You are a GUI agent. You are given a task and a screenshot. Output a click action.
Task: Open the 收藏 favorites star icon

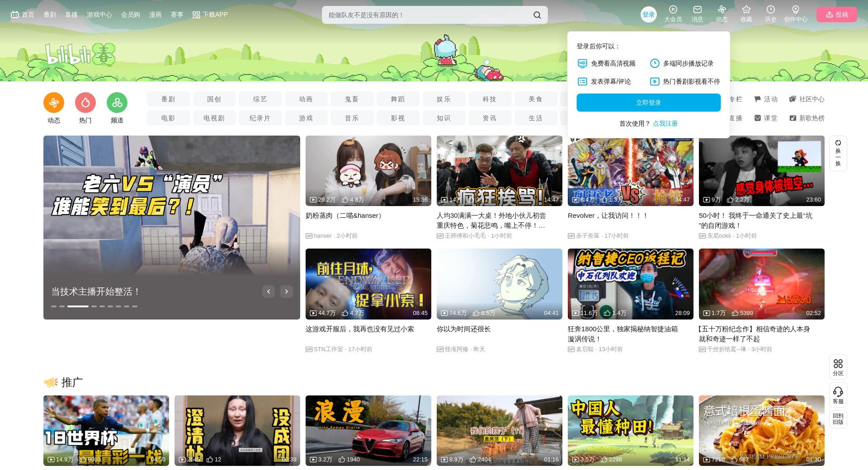point(746,14)
